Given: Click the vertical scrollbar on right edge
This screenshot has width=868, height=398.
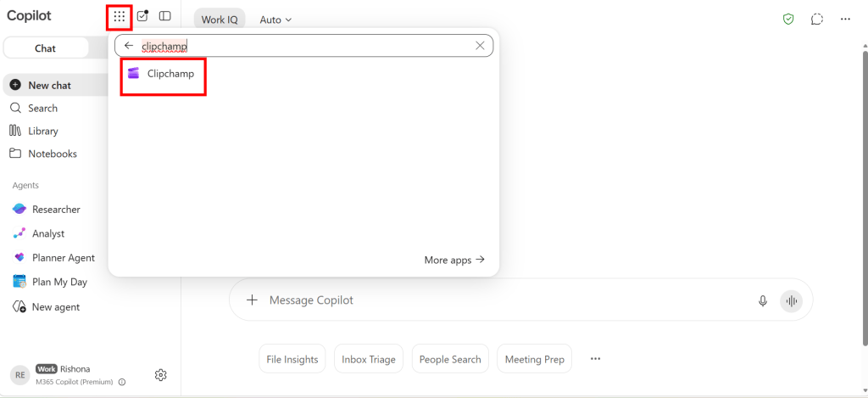Looking at the screenshot, I should click(865, 197).
